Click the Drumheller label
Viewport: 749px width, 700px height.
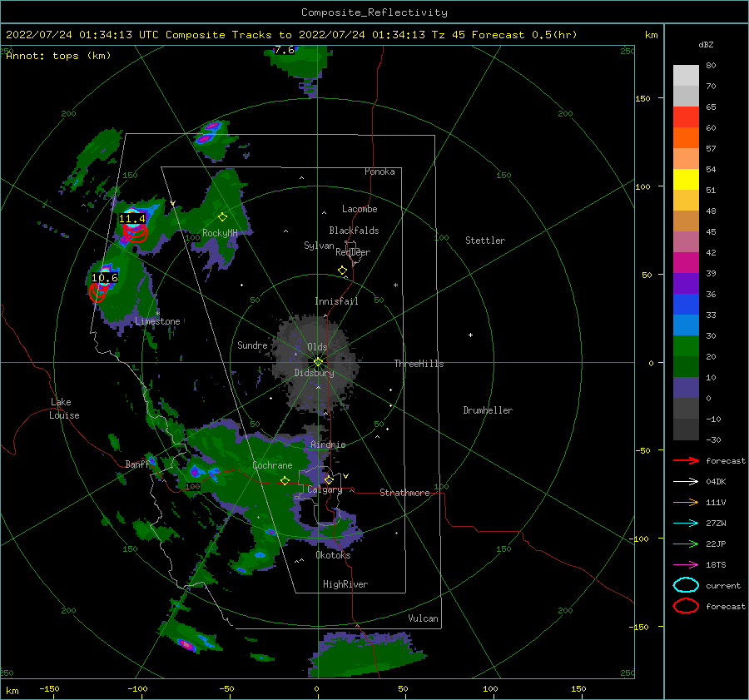point(487,410)
